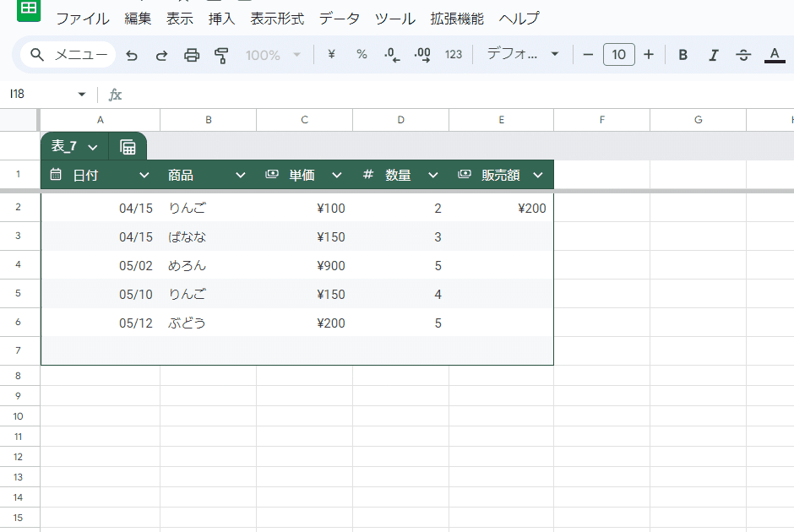The image size is (794, 532).
Task: Open the 単価 column dropdown
Action: pos(337,175)
